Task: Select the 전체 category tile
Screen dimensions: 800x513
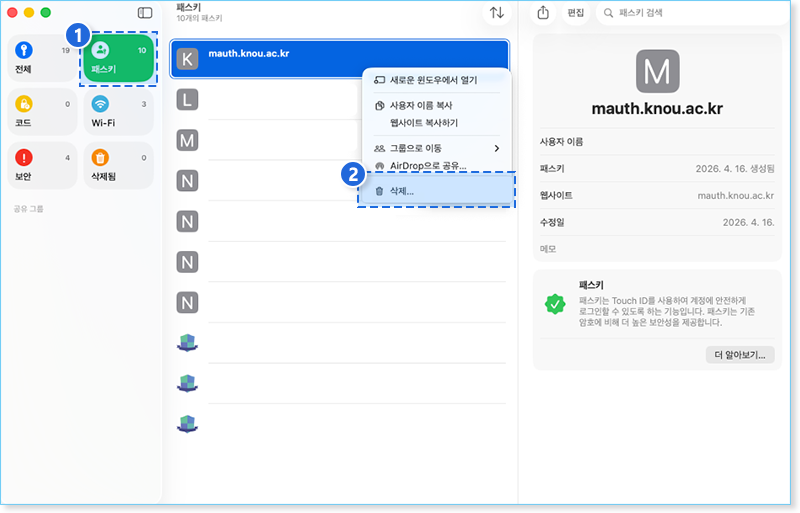Action: pyautogui.click(x=42, y=59)
